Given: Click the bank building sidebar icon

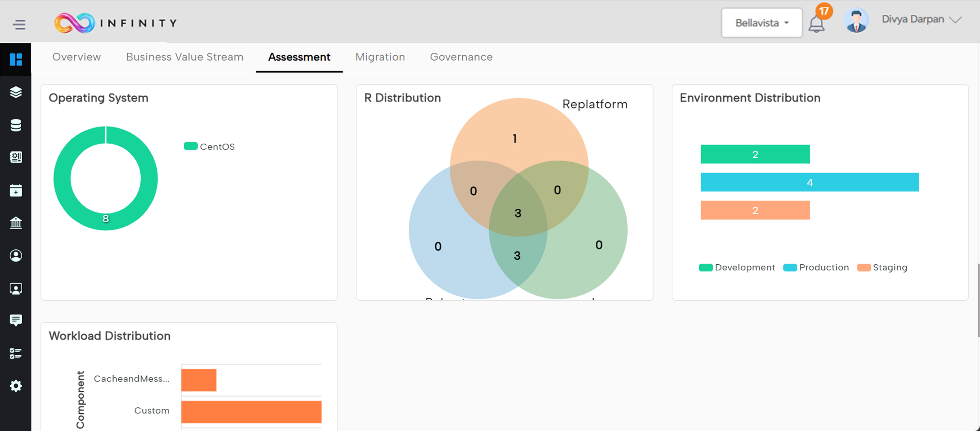Looking at the screenshot, I should click(x=15, y=223).
